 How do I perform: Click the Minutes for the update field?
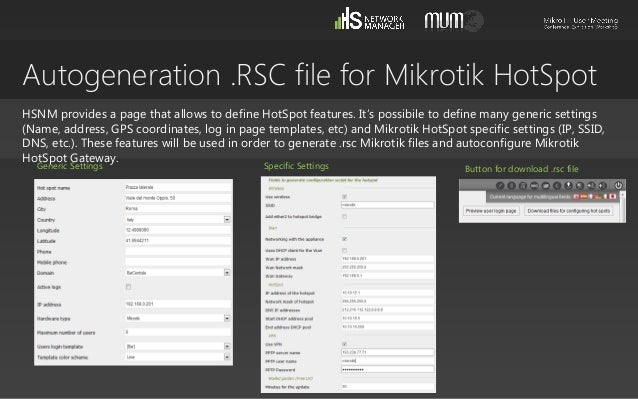click(x=387, y=387)
